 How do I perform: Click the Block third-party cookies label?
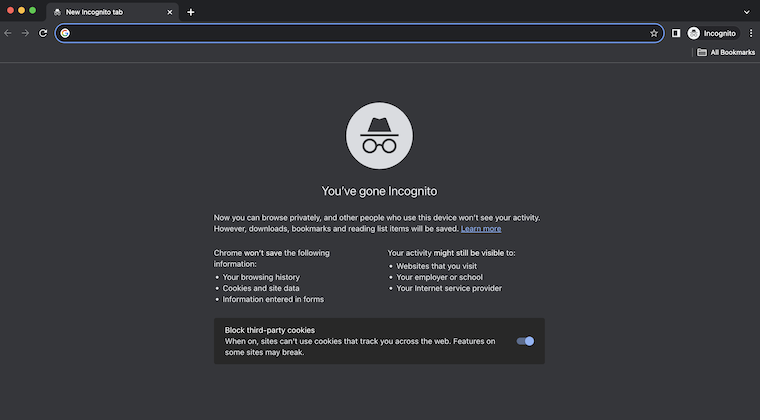pyautogui.click(x=269, y=330)
